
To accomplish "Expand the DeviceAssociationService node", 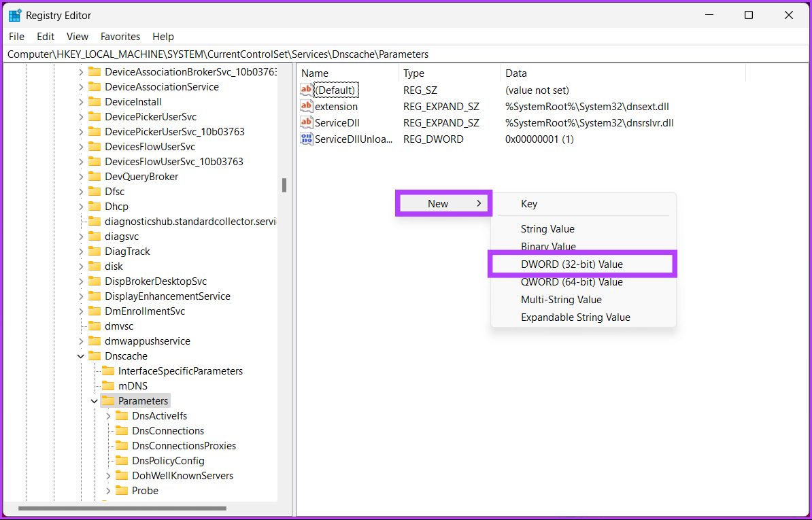I will tap(81, 87).
